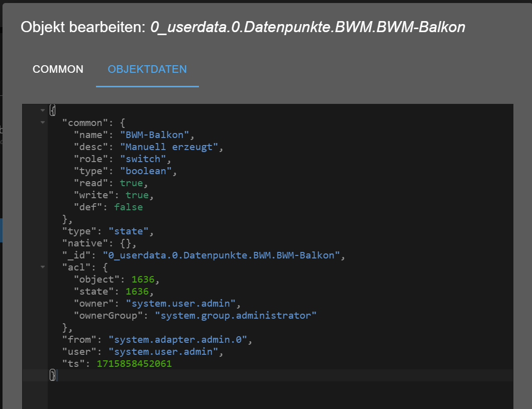Click the 1636 value after "object"
Image resolution: width=532 pixels, height=409 pixels.
(143, 280)
